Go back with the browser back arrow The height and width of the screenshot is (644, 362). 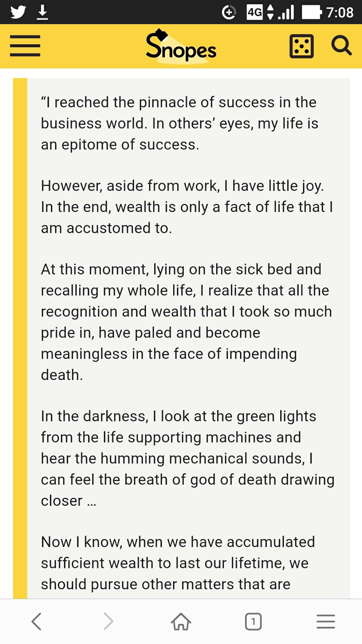point(36,621)
